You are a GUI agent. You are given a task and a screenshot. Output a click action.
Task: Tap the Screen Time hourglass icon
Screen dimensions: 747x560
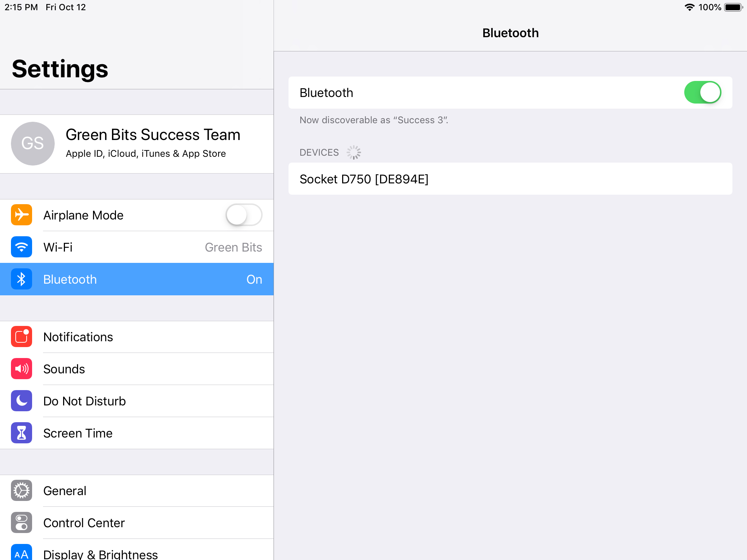tap(22, 433)
